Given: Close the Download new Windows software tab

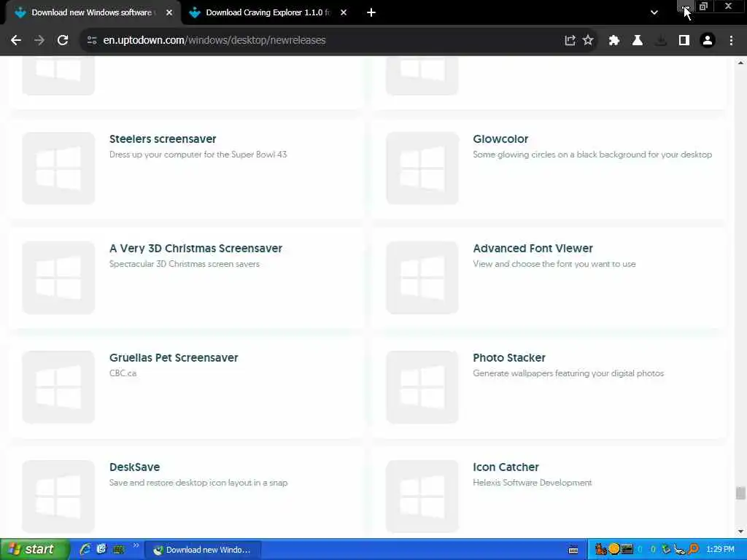Looking at the screenshot, I should pyautogui.click(x=169, y=12).
